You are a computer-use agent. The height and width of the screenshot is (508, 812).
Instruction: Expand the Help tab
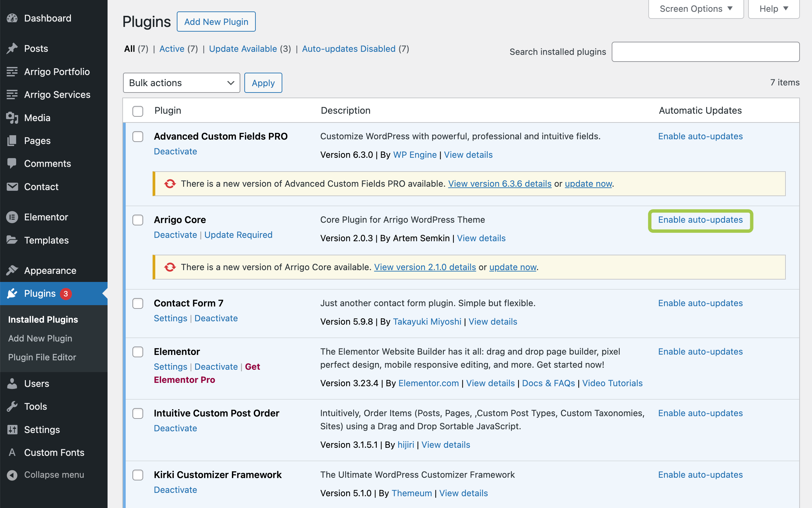[x=774, y=9]
